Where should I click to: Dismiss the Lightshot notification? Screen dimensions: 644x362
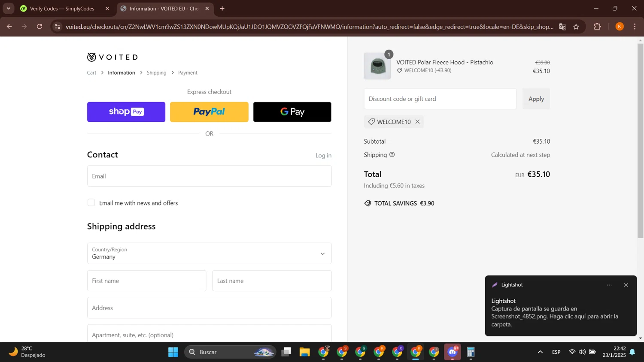[x=626, y=285]
